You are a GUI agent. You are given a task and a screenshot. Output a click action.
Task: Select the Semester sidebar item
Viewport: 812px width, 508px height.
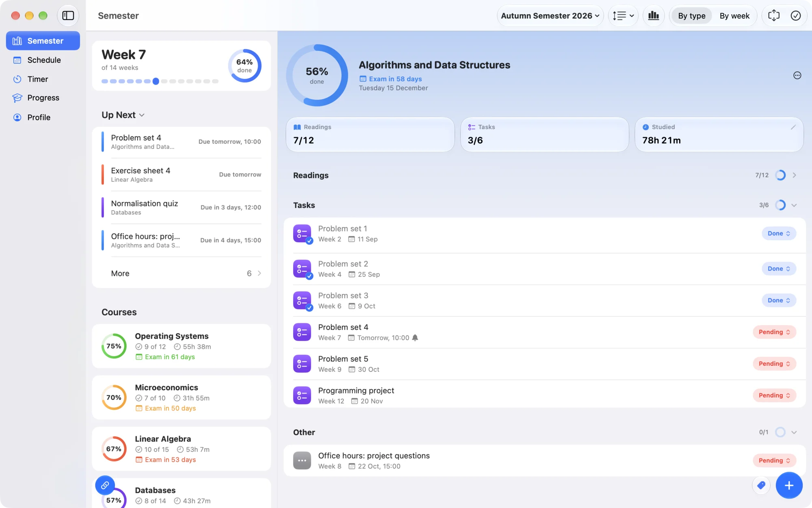tap(43, 41)
